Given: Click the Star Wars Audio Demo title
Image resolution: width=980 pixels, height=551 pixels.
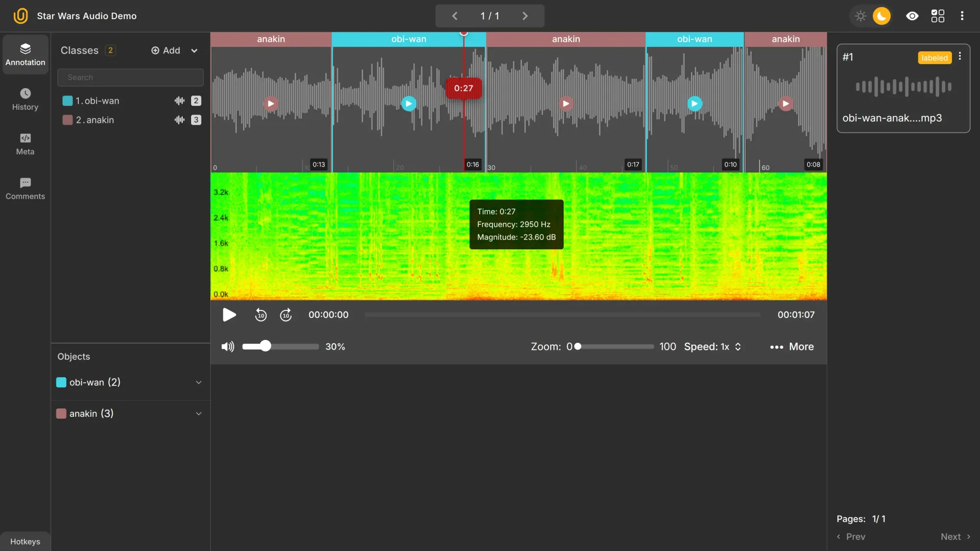Looking at the screenshot, I should pyautogui.click(x=87, y=16).
